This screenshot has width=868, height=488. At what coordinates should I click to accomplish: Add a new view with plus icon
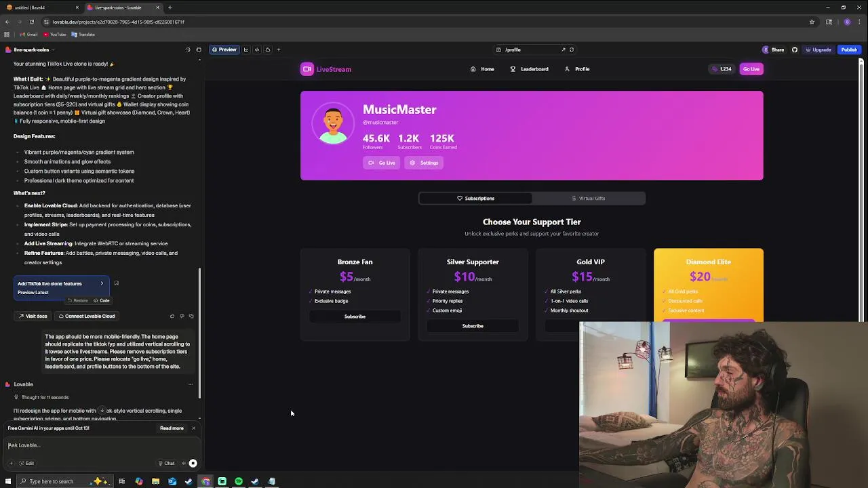[279, 49]
